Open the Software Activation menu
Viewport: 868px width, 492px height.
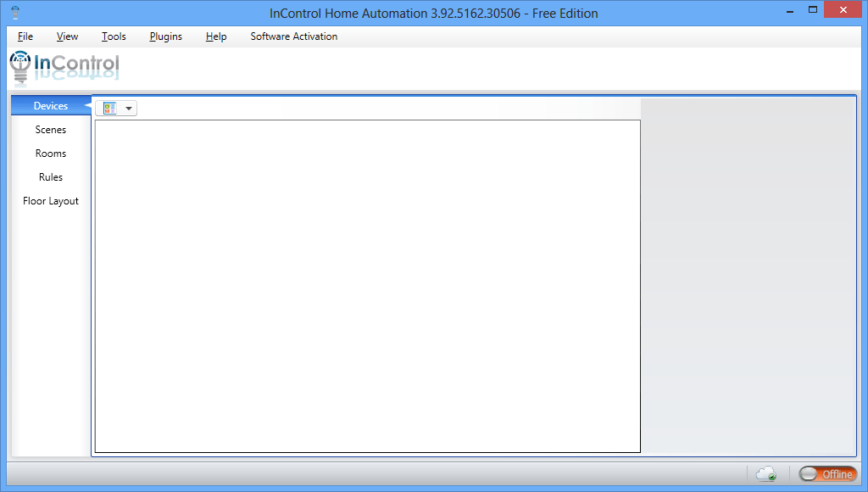293,36
